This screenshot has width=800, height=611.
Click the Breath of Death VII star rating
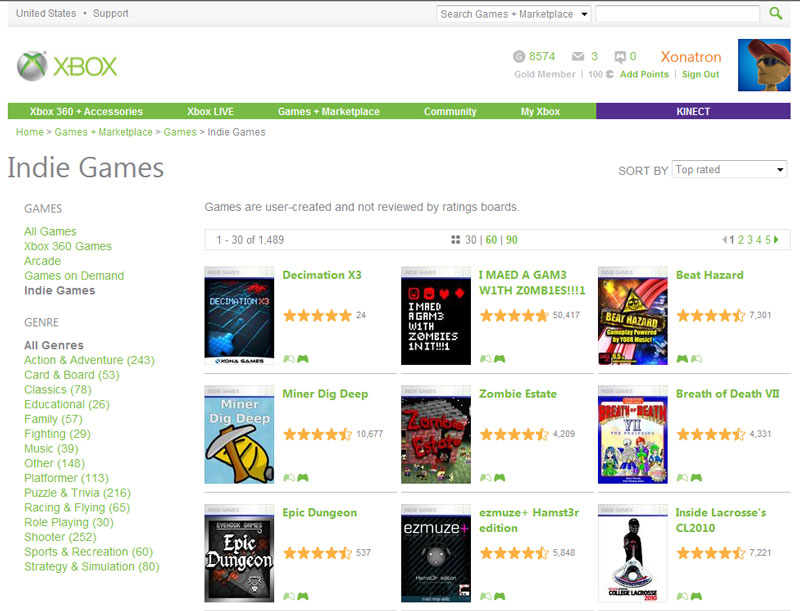711,434
